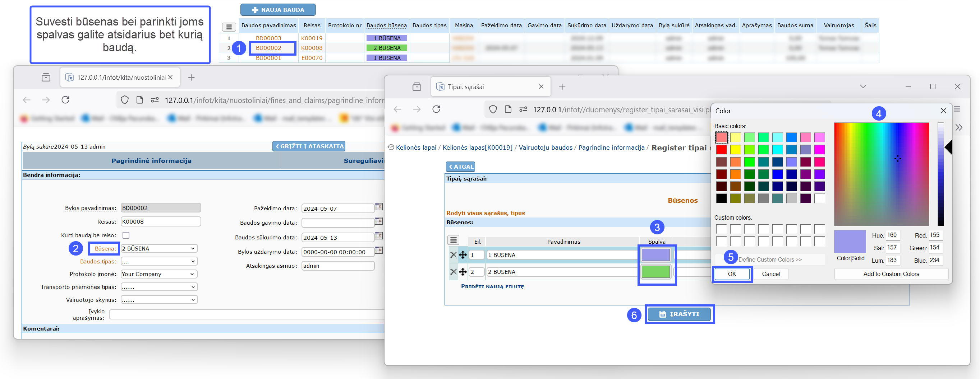Open calendar for Baudos sūkurimo data
This screenshot has width=980, height=379.
(378, 236)
